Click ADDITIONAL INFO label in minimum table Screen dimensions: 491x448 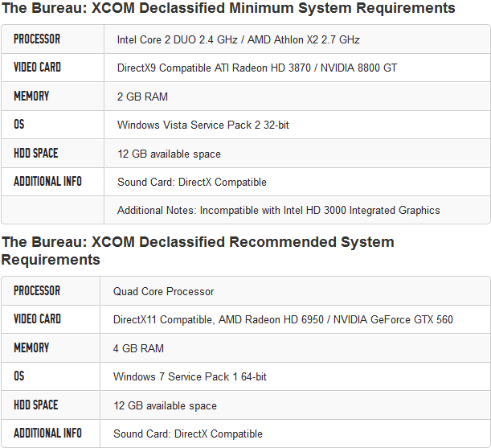[x=47, y=182]
